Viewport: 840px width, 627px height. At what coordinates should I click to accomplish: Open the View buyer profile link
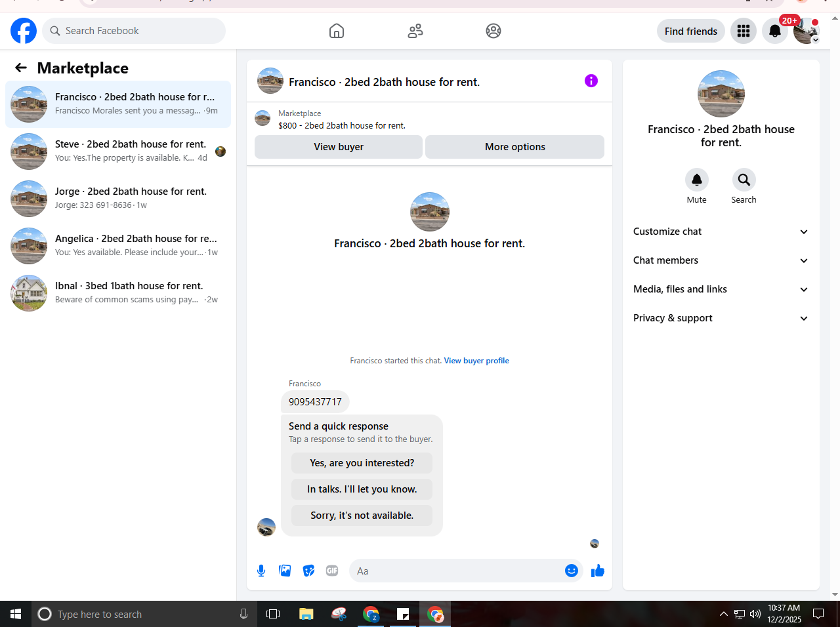(x=476, y=361)
